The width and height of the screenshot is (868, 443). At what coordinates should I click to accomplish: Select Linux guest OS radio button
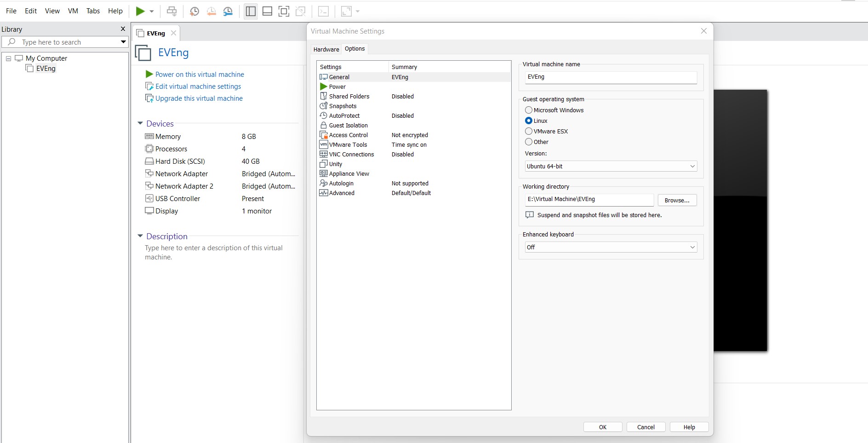[529, 121]
